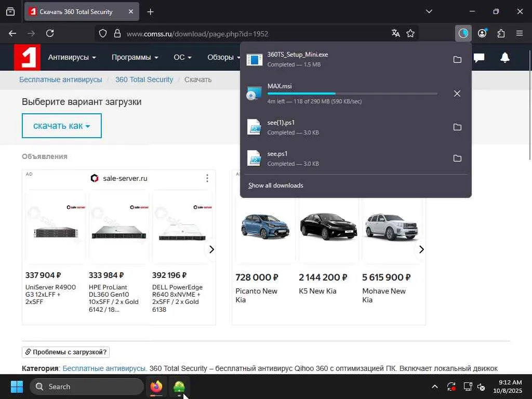532x399 pixels.
Task: Close the 360 Total Security tab
Action: (131, 11)
